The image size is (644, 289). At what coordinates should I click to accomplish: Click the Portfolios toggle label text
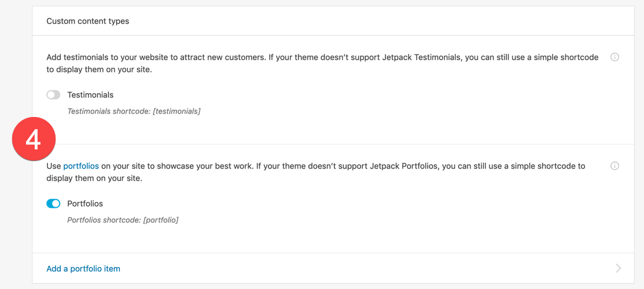point(85,204)
